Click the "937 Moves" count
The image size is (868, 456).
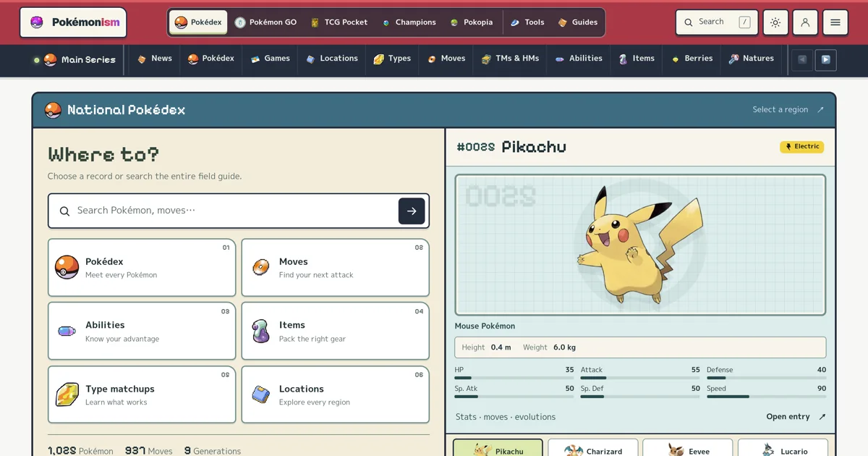148,451
